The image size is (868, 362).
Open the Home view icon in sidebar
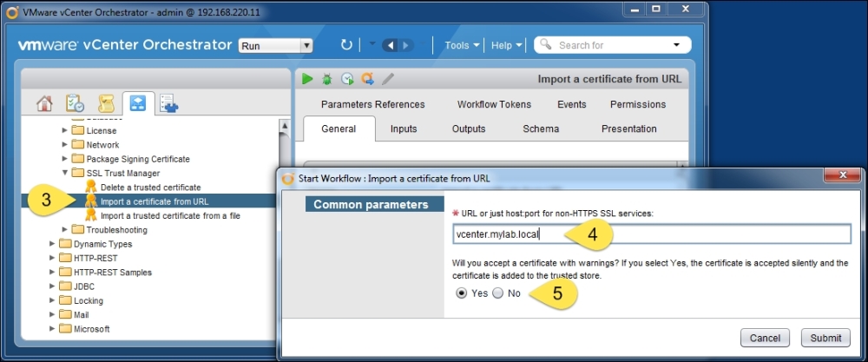pyautogui.click(x=44, y=104)
